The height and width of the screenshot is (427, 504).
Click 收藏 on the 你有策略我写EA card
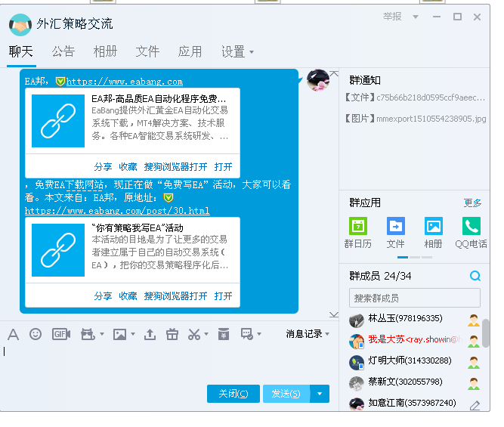(128, 296)
